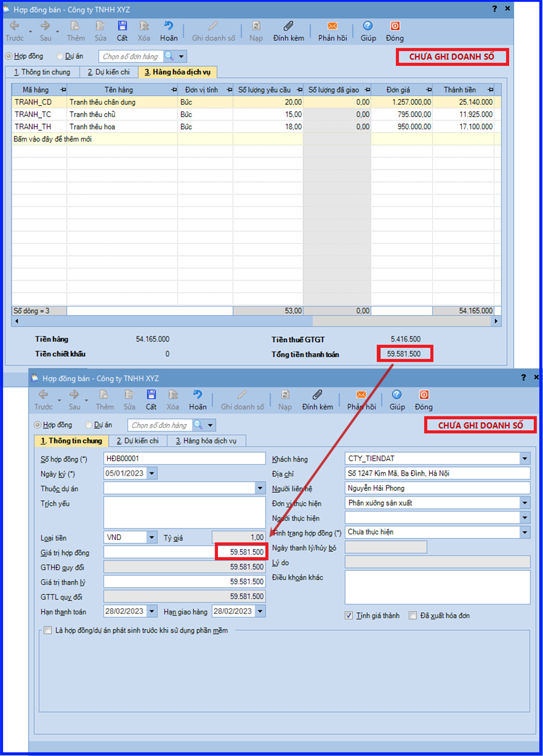
Task: Open Thông tin chung tab in bottom window
Action: click(71, 441)
